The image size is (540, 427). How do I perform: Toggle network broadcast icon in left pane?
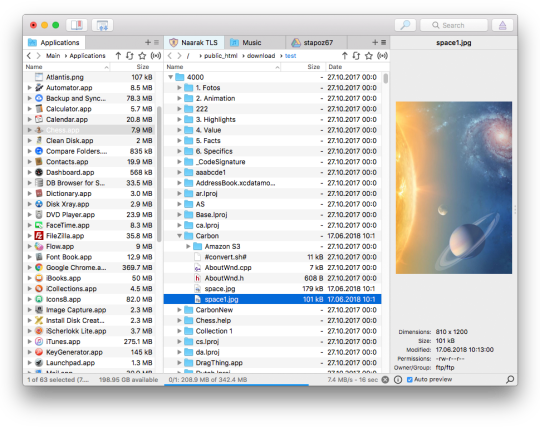coord(156,55)
